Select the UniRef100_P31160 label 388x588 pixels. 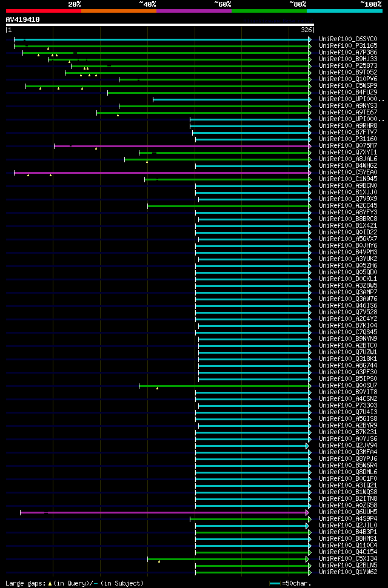[x=348, y=139]
